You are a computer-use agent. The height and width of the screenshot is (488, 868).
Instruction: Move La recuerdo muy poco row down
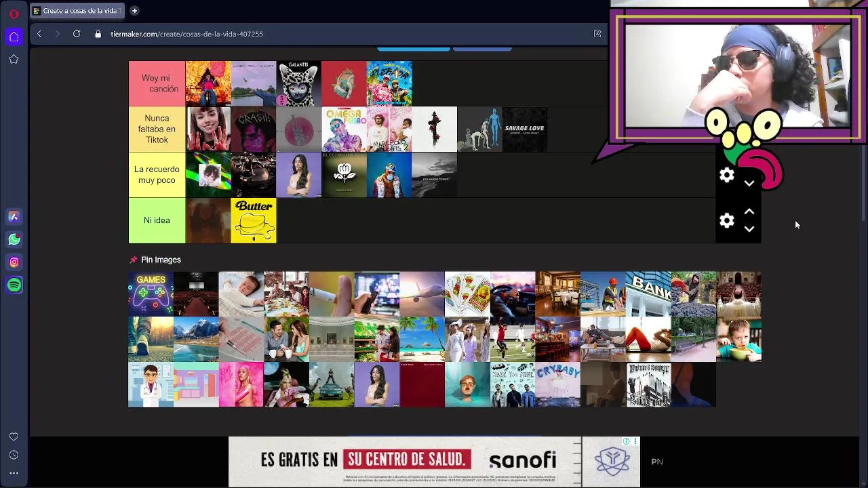749,184
